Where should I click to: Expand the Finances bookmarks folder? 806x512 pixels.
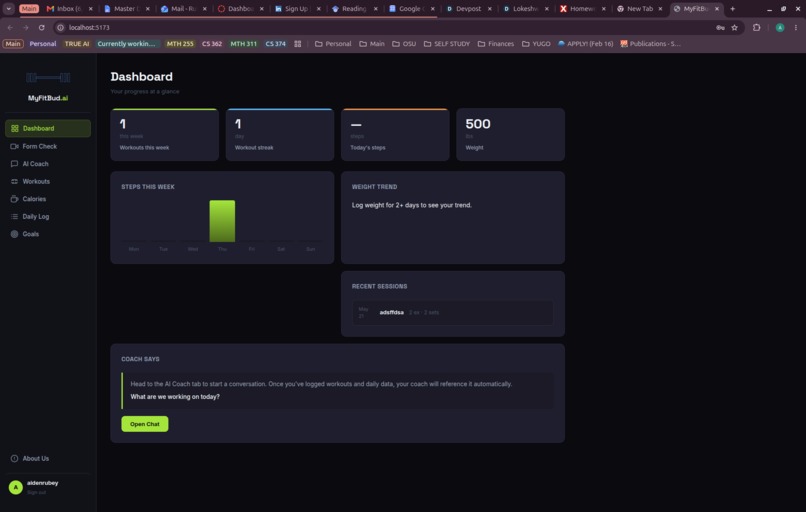[x=496, y=44]
